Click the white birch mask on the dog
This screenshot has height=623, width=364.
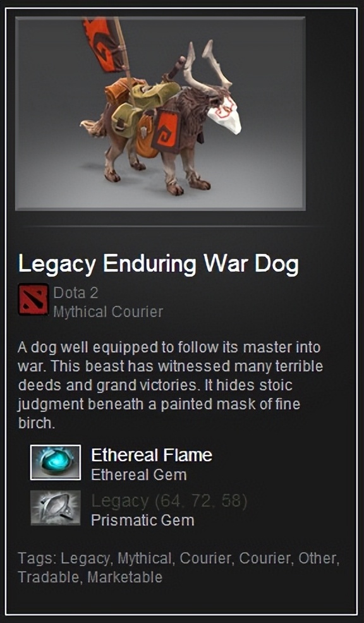[224, 114]
